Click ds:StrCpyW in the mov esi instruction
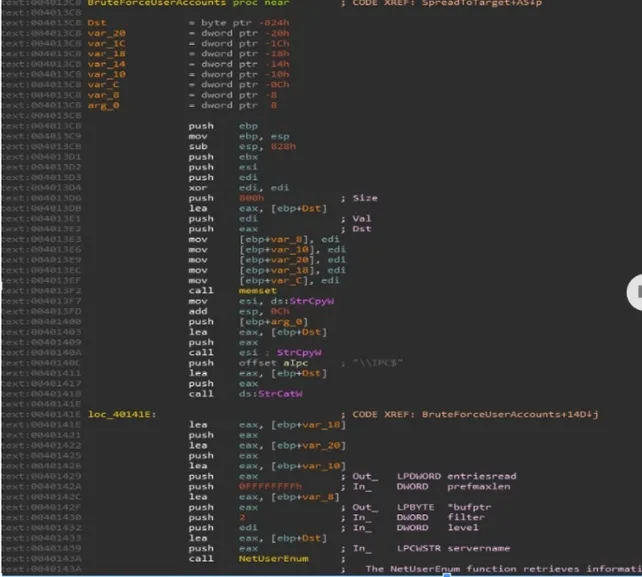The height and width of the screenshot is (577, 642). (302, 301)
